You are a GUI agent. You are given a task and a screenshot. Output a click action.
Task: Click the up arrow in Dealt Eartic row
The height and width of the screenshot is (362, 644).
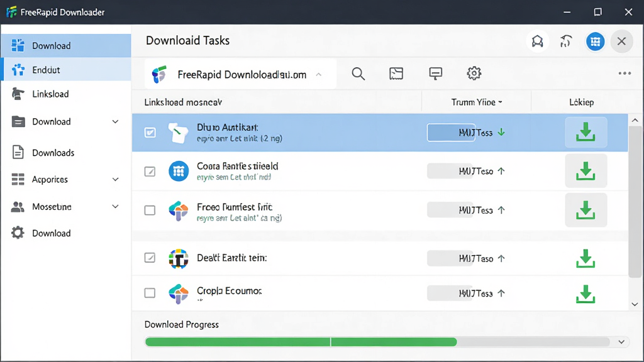(x=501, y=258)
